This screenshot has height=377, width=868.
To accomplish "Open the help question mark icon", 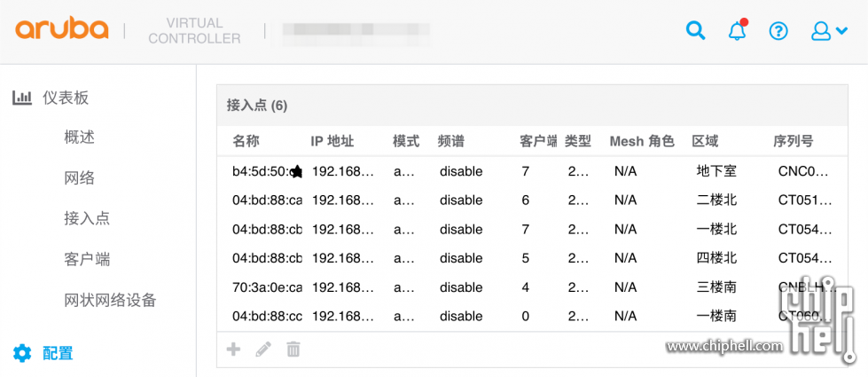I will click(x=778, y=31).
